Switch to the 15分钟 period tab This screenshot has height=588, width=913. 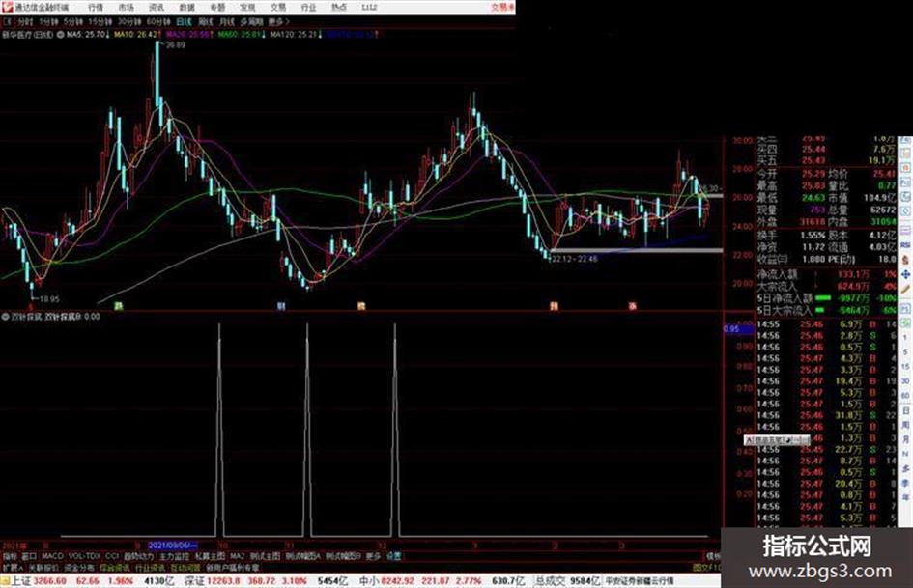click(100, 21)
